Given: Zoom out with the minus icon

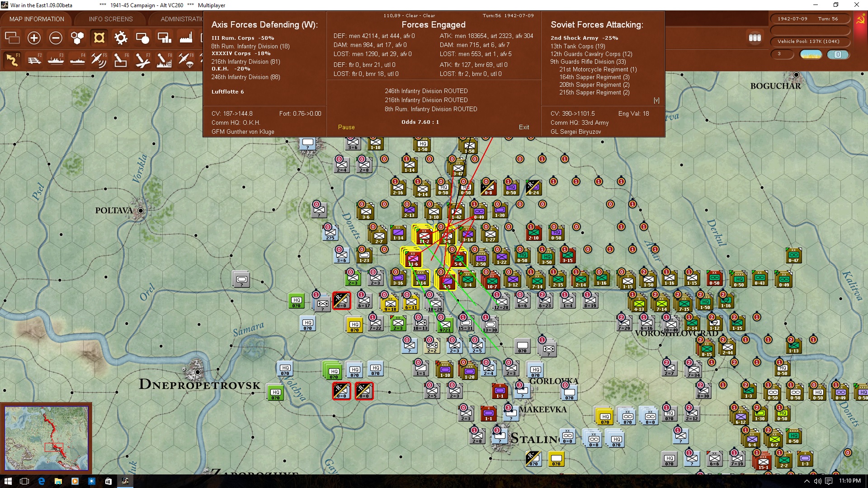Looking at the screenshot, I should [x=56, y=38].
